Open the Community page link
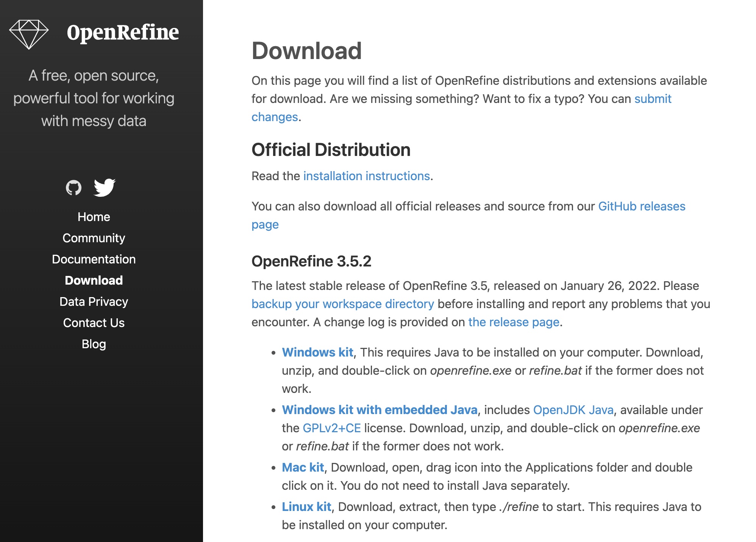756x542 pixels. 93,238
